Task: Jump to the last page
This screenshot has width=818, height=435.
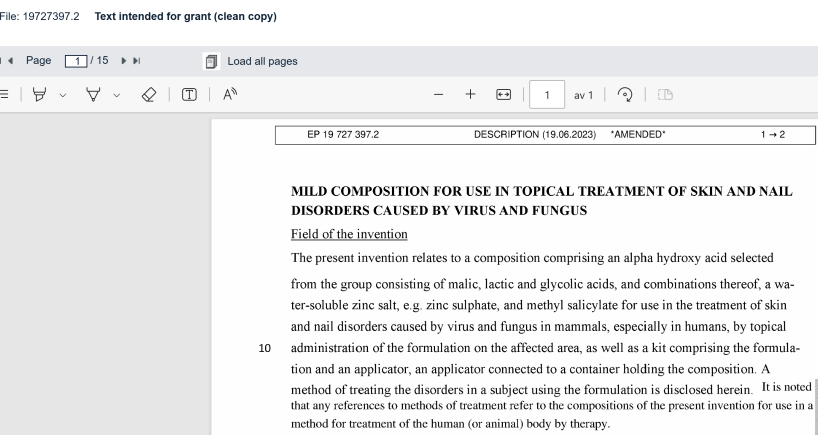Action: point(137,61)
